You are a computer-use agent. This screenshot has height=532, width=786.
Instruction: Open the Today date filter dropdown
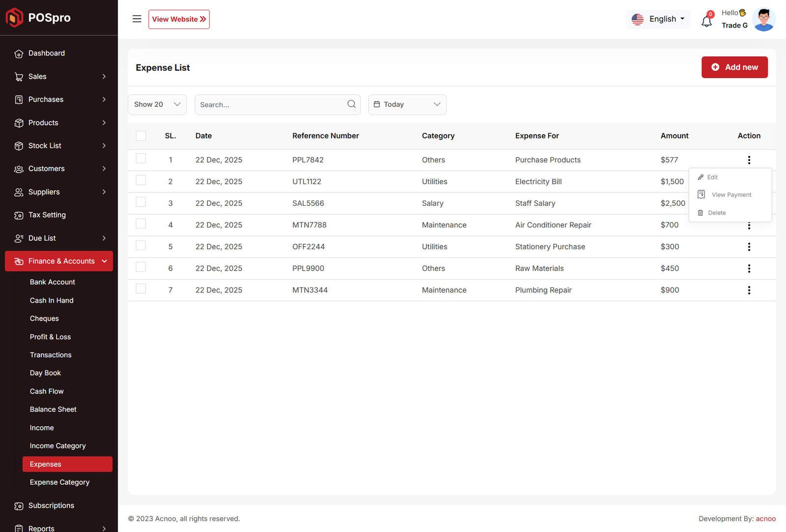click(407, 105)
